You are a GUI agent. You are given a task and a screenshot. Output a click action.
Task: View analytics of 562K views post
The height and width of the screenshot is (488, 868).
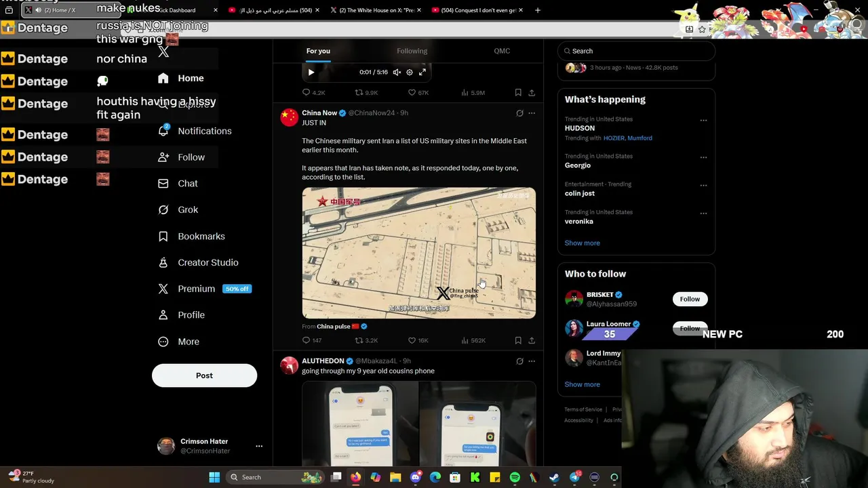473,340
